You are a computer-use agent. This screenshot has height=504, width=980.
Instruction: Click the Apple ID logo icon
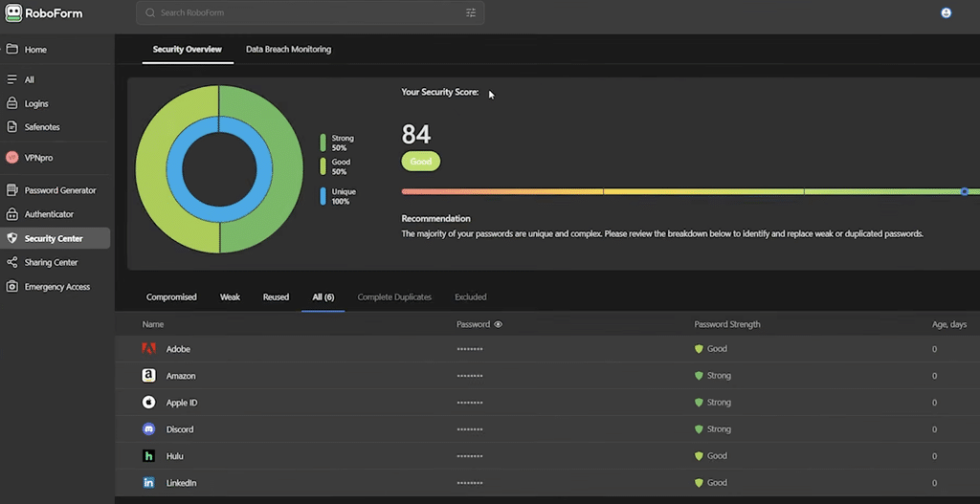click(x=148, y=403)
